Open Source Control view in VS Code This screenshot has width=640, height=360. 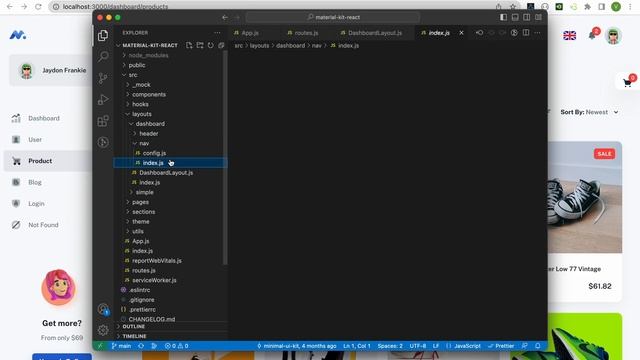click(103, 78)
